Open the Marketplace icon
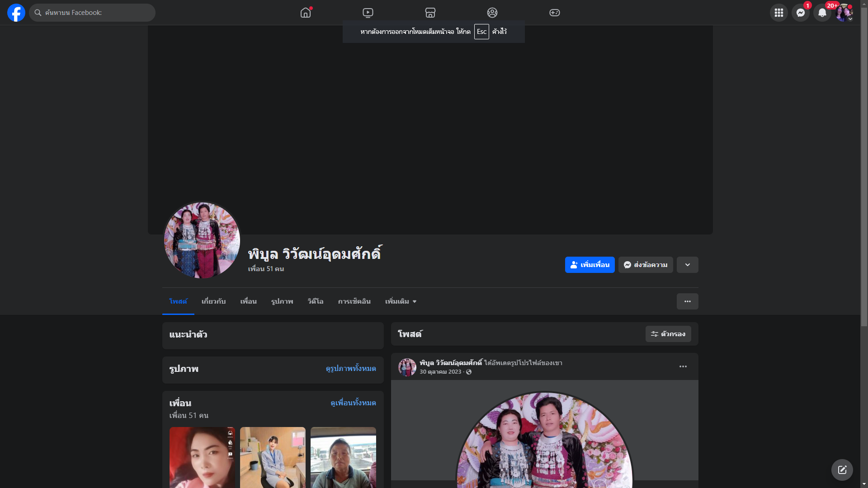The width and height of the screenshot is (868, 488). click(430, 13)
